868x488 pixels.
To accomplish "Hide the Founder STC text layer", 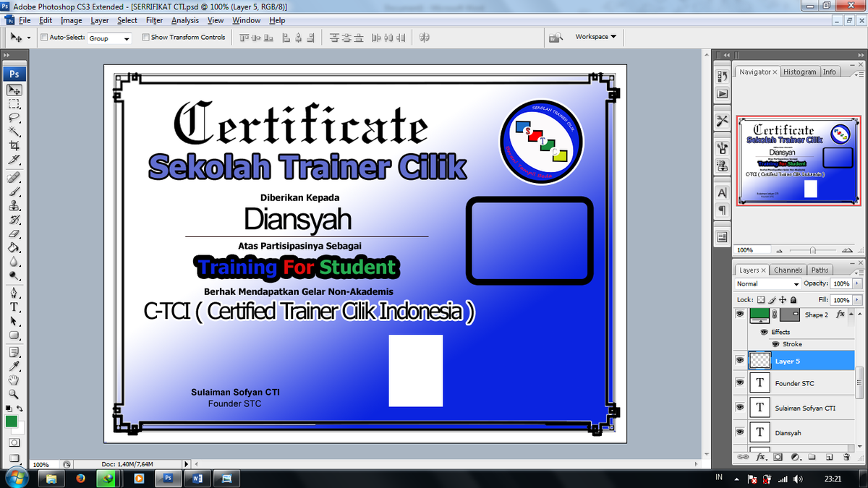I will point(740,383).
